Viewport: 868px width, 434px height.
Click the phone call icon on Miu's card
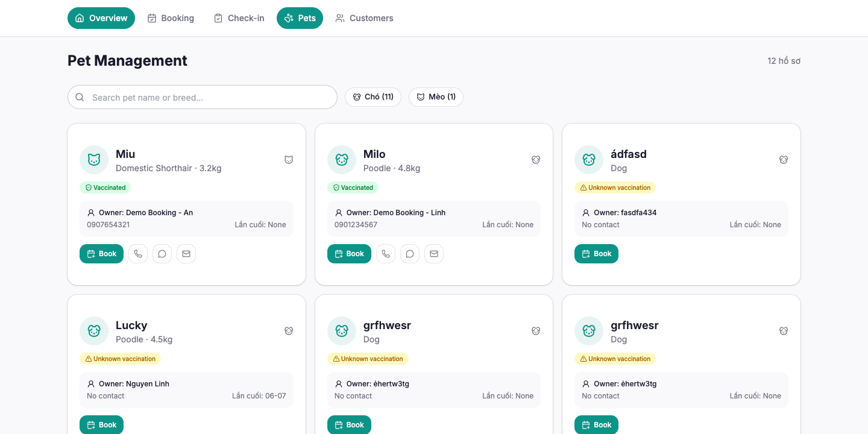138,254
